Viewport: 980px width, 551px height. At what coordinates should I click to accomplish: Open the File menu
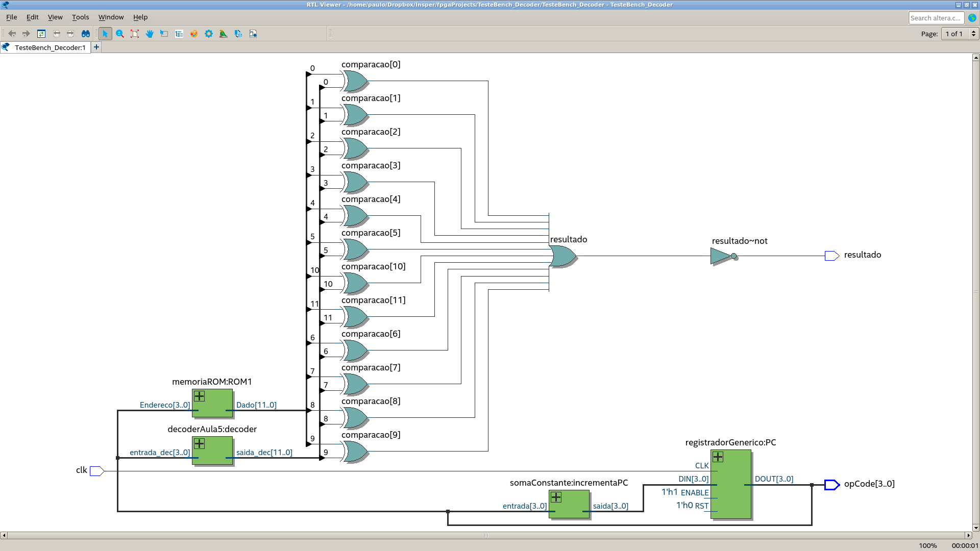point(11,17)
